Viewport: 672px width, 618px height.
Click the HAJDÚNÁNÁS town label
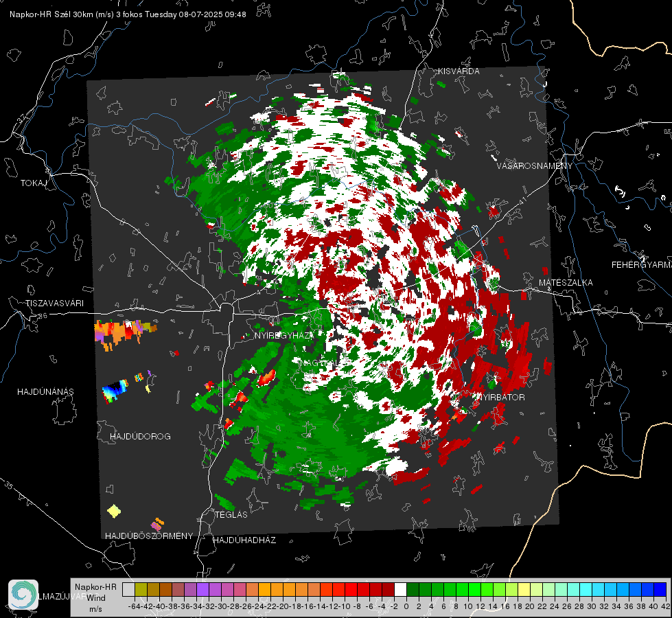tap(45, 391)
